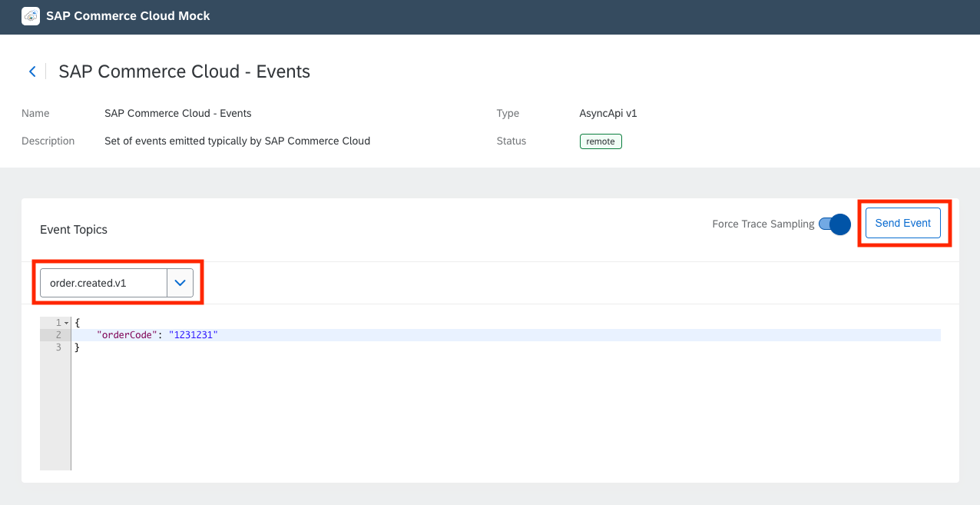Click line number 3 in the editor gutter
The height and width of the screenshot is (505, 980).
coord(58,347)
